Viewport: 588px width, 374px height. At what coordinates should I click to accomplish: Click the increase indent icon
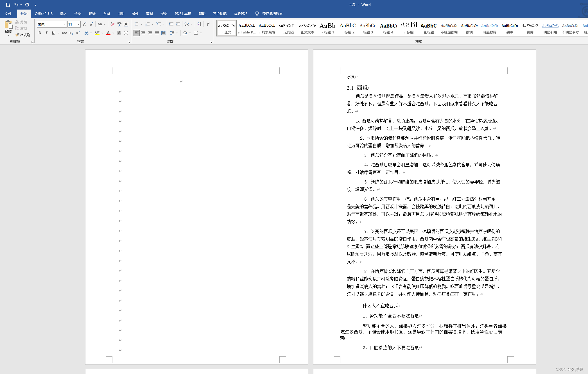(x=178, y=24)
